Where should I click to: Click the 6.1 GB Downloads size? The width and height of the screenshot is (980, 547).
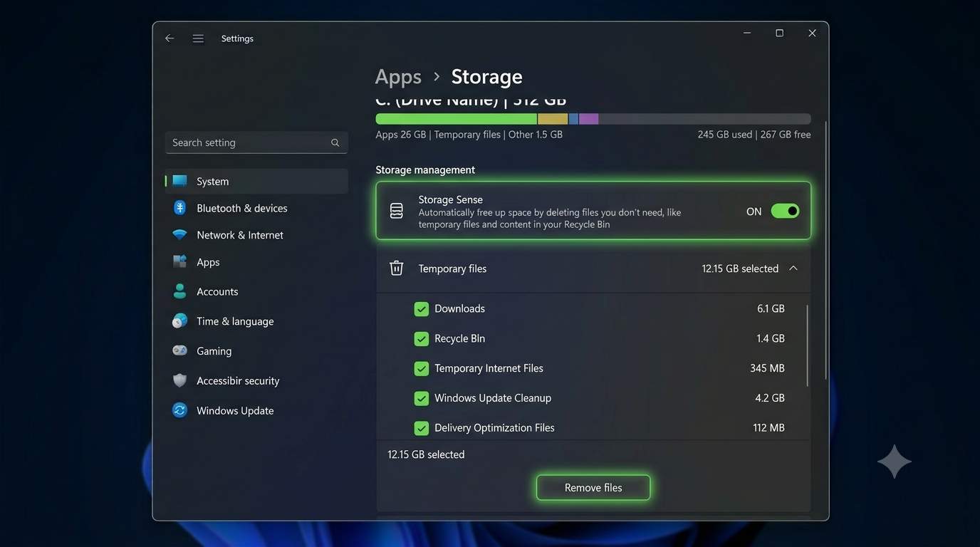tap(771, 309)
